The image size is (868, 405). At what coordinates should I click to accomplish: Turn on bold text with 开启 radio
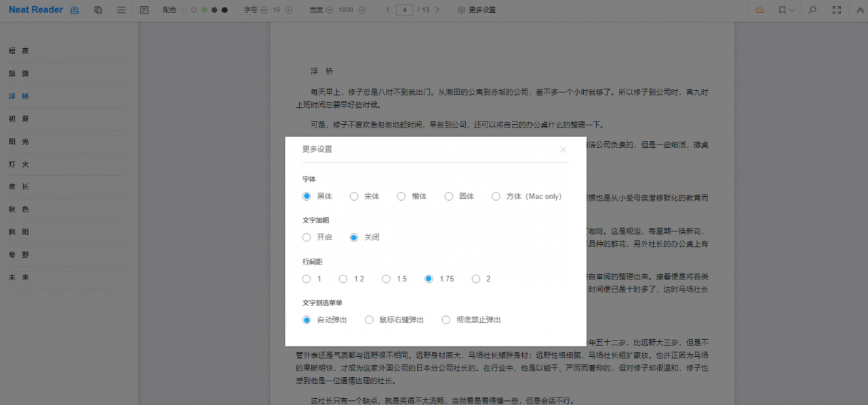tap(307, 237)
